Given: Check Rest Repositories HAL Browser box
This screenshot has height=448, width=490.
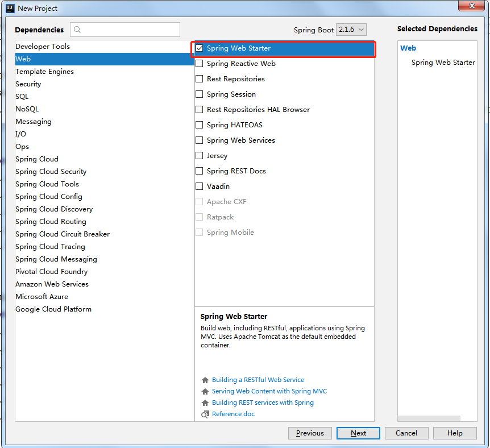Looking at the screenshot, I should (x=199, y=109).
